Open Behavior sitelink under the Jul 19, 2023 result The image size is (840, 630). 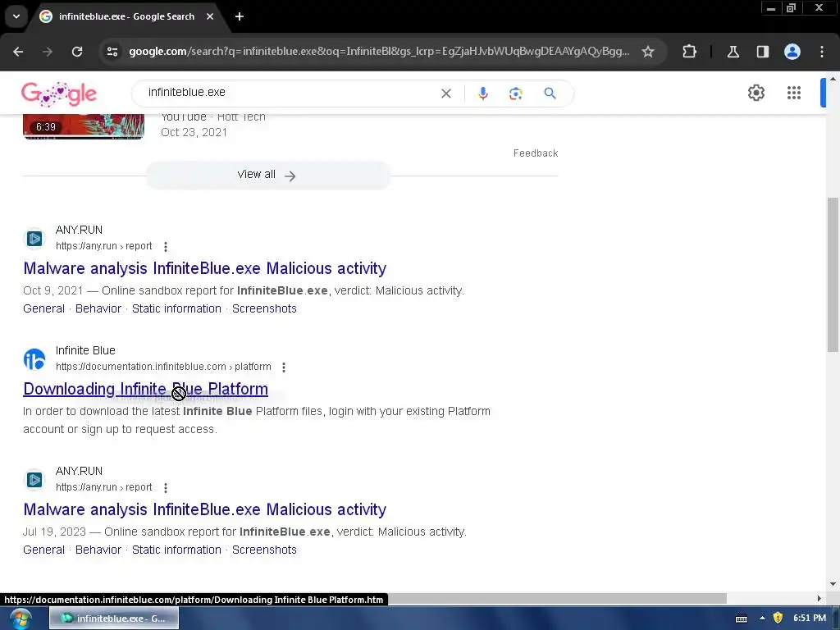point(98,550)
